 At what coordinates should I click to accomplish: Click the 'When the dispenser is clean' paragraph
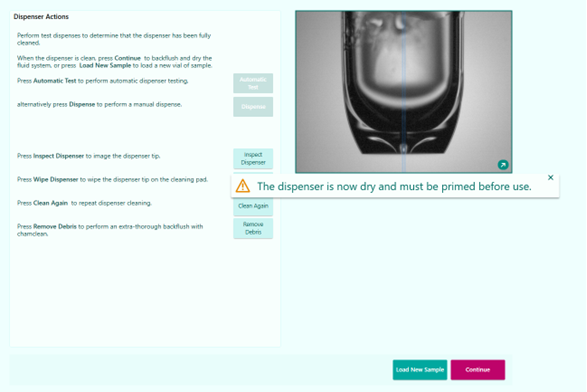coord(115,61)
